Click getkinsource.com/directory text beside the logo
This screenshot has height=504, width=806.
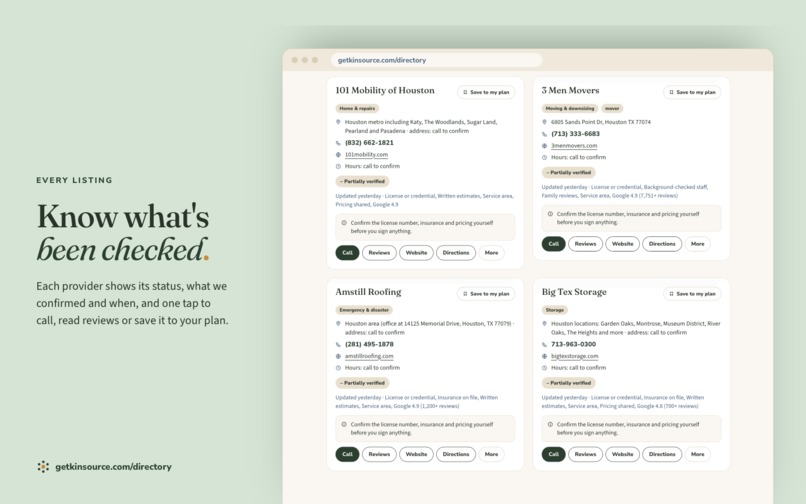[113, 467]
